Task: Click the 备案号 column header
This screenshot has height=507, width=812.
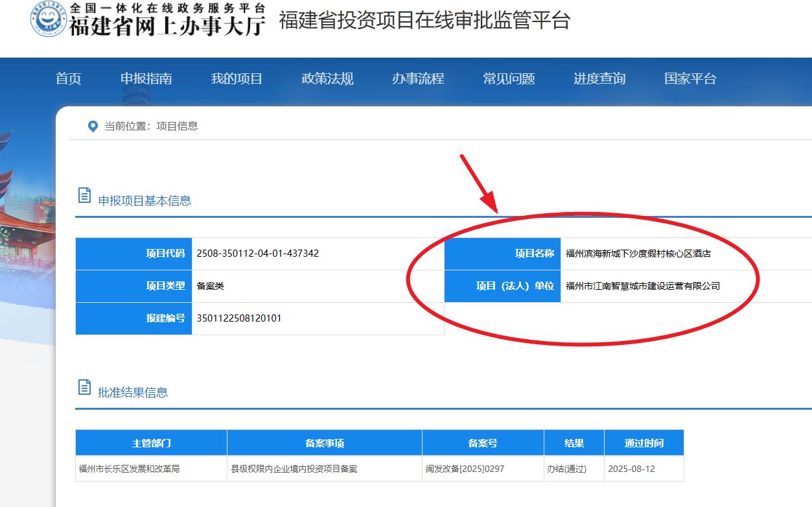Action: 483,443
